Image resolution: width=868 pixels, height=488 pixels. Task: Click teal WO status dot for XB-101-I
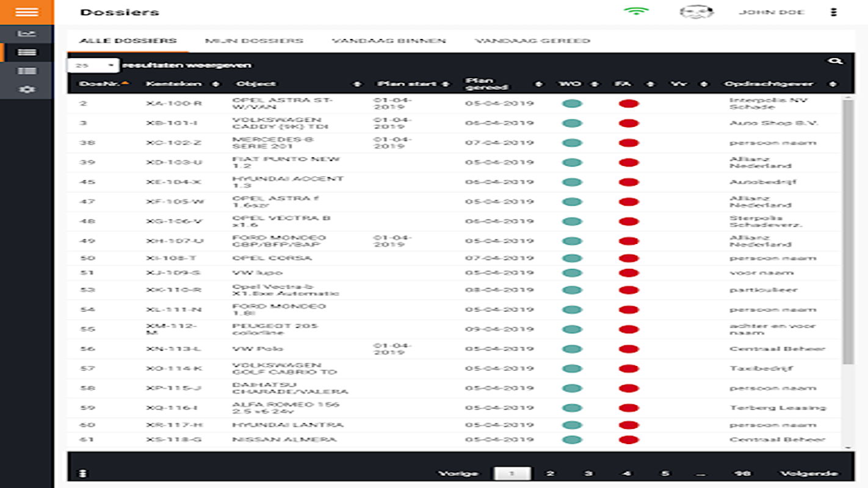[x=572, y=123]
